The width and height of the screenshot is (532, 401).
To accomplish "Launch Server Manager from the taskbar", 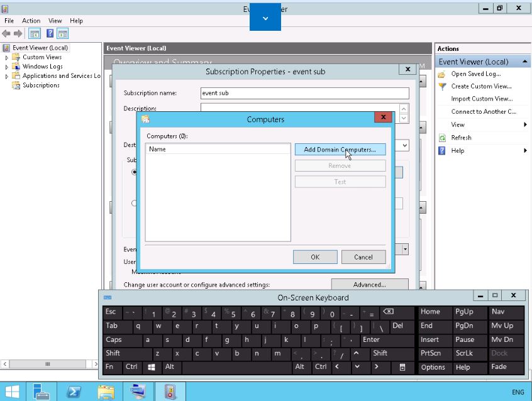I will click(42, 392).
